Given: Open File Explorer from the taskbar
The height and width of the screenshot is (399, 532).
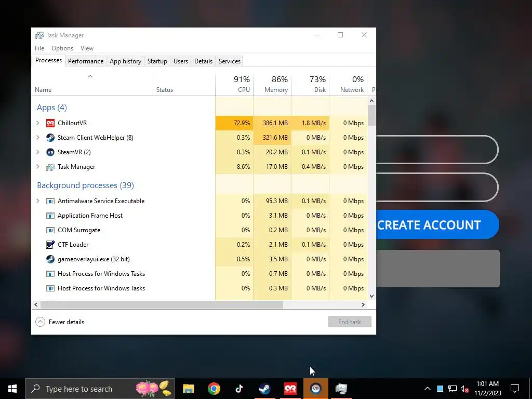Looking at the screenshot, I should (x=188, y=389).
